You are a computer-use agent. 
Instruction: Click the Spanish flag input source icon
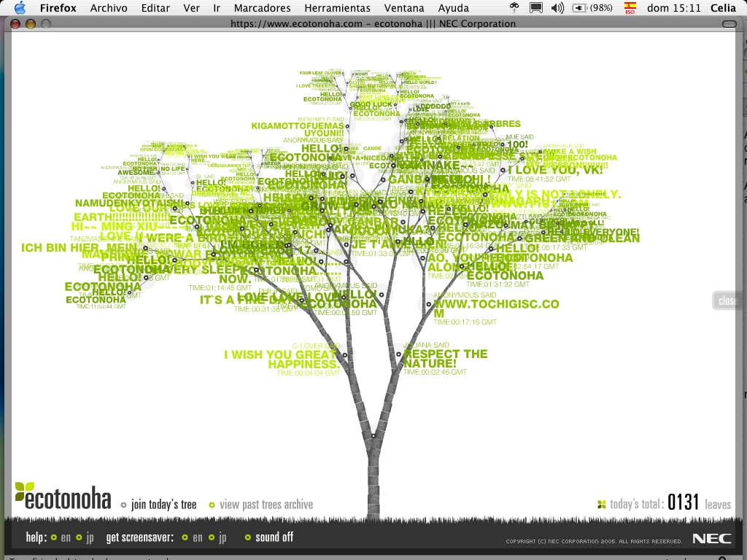pos(630,8)
